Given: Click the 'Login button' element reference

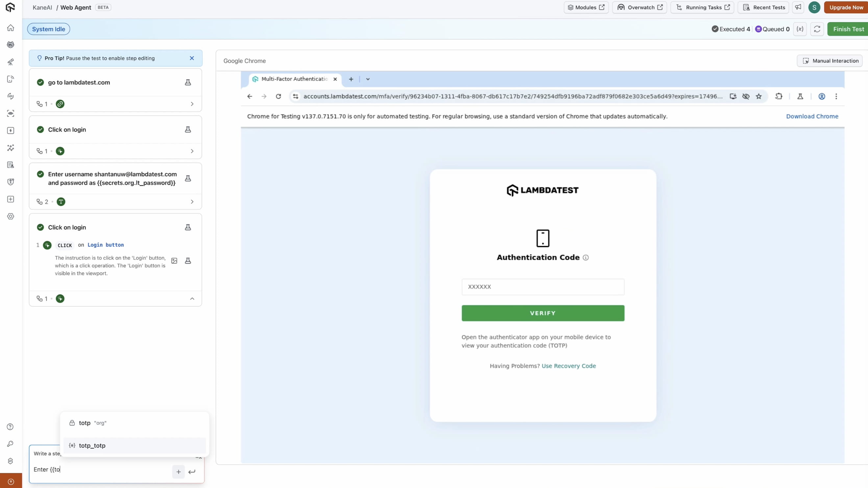Looking at the screenshot, I should pos(106,245).
